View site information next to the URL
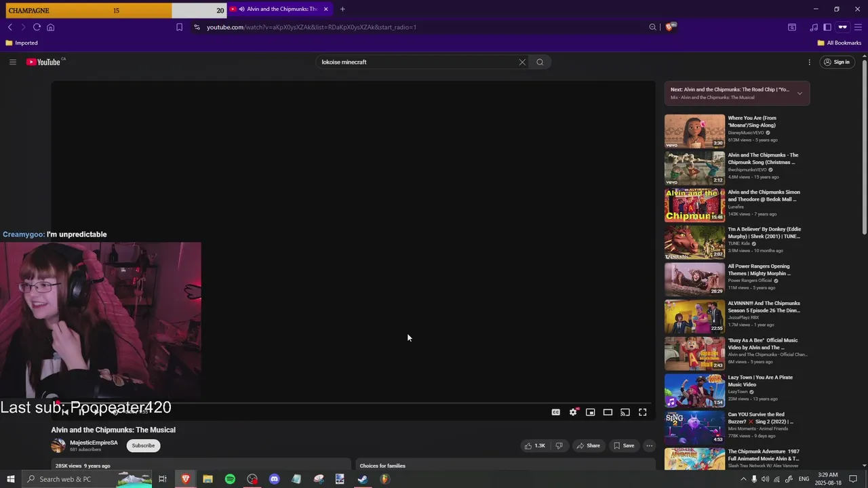Viewport: 868px width, 488px height. 197,27
